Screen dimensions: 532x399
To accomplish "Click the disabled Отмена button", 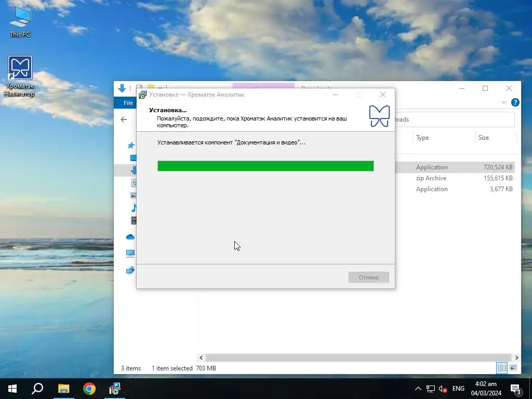I will (x=368, y=277).
